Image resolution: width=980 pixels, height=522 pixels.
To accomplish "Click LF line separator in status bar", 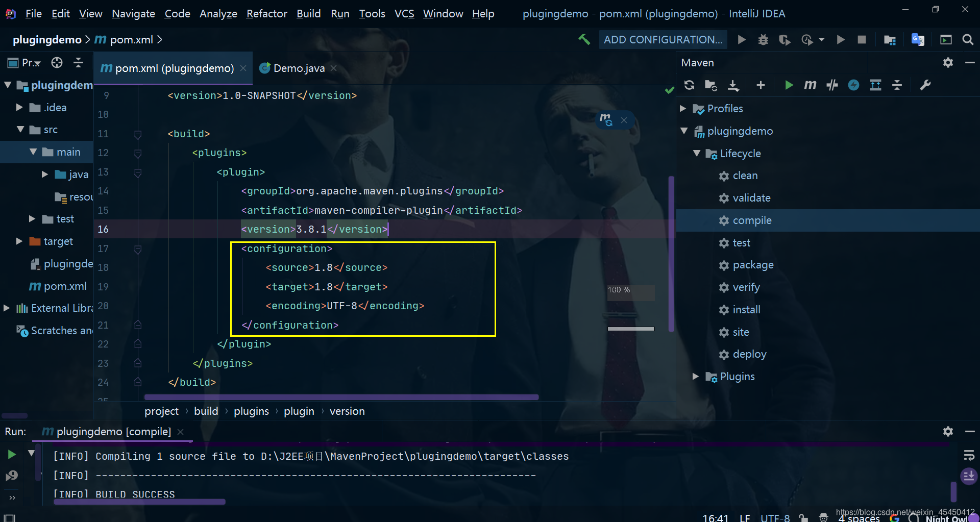I will (745, 517).
